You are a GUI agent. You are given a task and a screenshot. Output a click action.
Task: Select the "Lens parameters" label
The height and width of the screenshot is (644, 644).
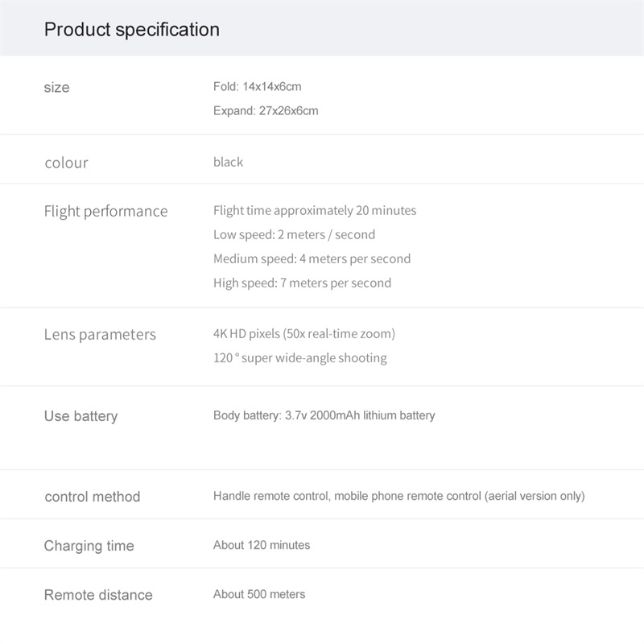tap(100, 335)
